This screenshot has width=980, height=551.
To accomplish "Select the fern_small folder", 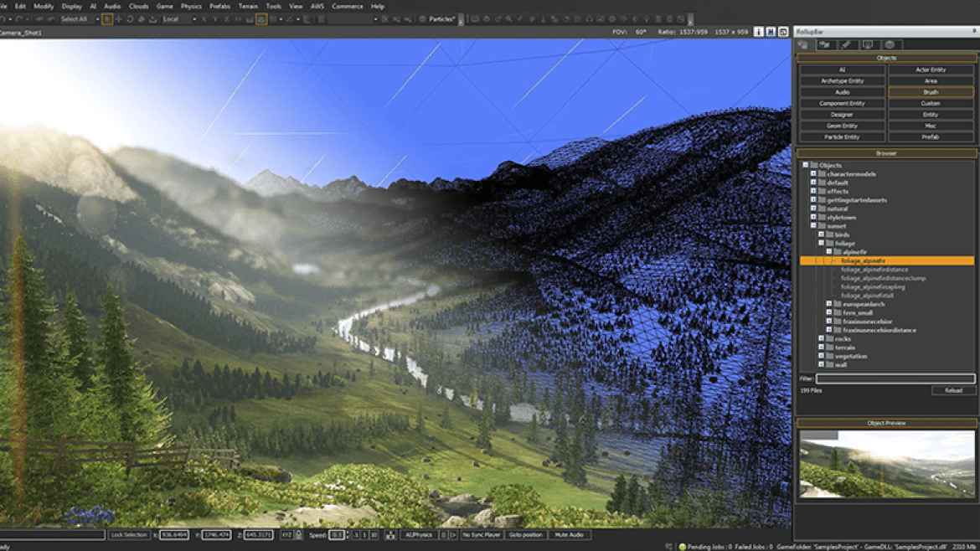I will point(858,313).
